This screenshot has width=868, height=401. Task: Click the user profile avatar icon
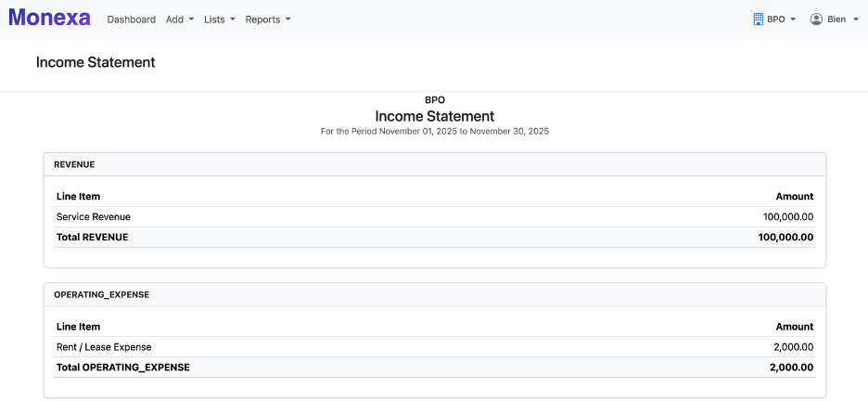(816, 19)
